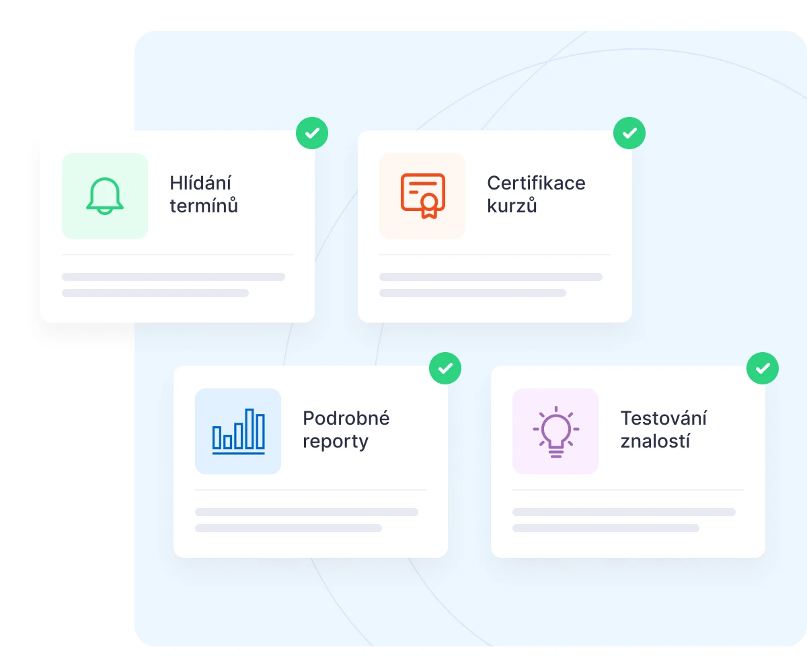Click shorter placeholder line in Testování znalostí card
Viewport: 807px width, 672px height.
pyautogui.click(x=606, y=528)
